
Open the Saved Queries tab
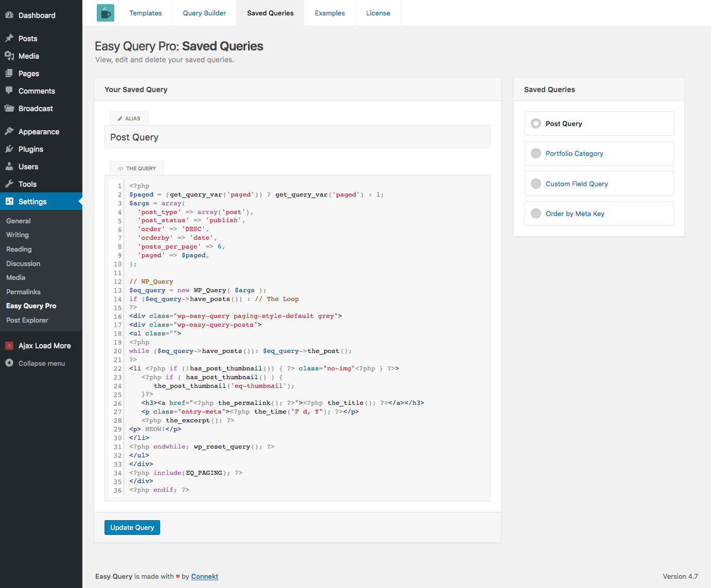270,13
